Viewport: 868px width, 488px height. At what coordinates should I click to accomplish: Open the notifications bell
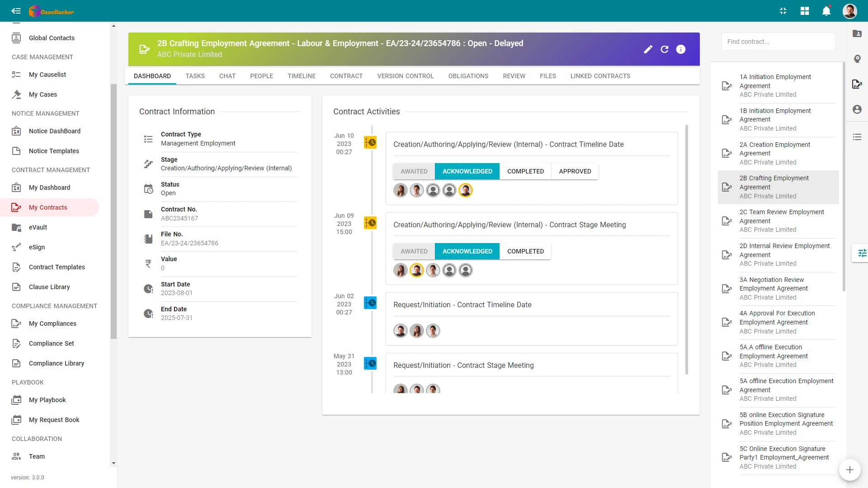tap(826, 11)
